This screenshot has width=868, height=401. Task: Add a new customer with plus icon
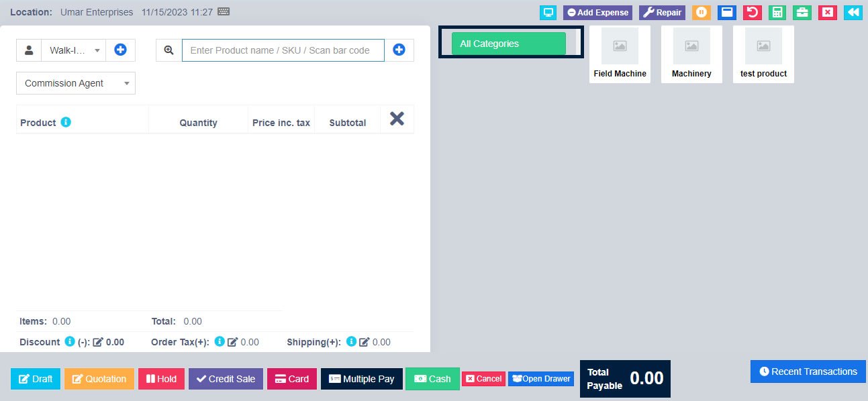121,50
